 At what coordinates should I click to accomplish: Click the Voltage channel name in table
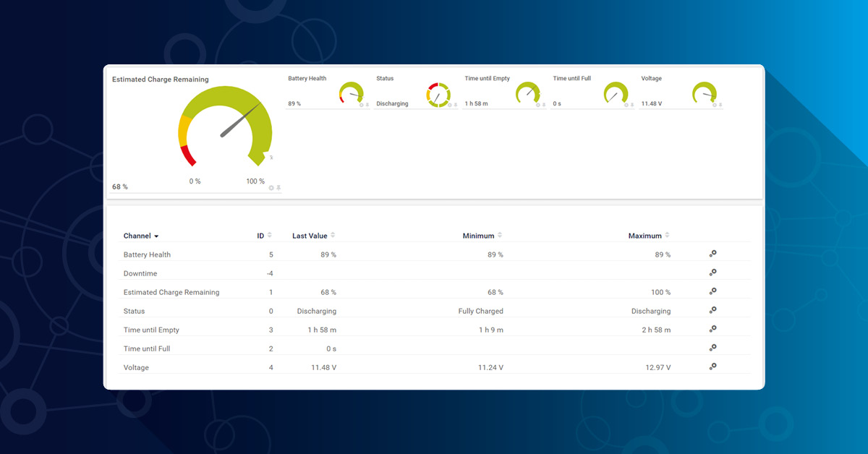click(136, 367)
